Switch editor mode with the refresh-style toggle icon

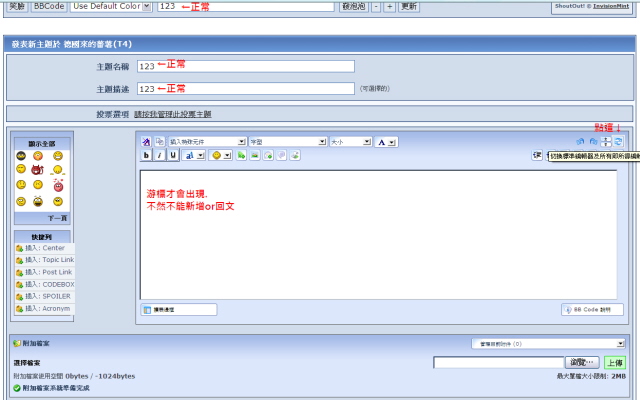[618, 142]
